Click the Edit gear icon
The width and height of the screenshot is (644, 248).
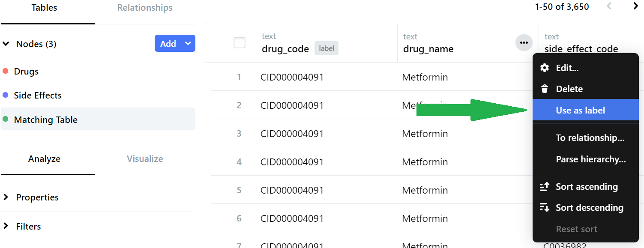click(545, 68)
